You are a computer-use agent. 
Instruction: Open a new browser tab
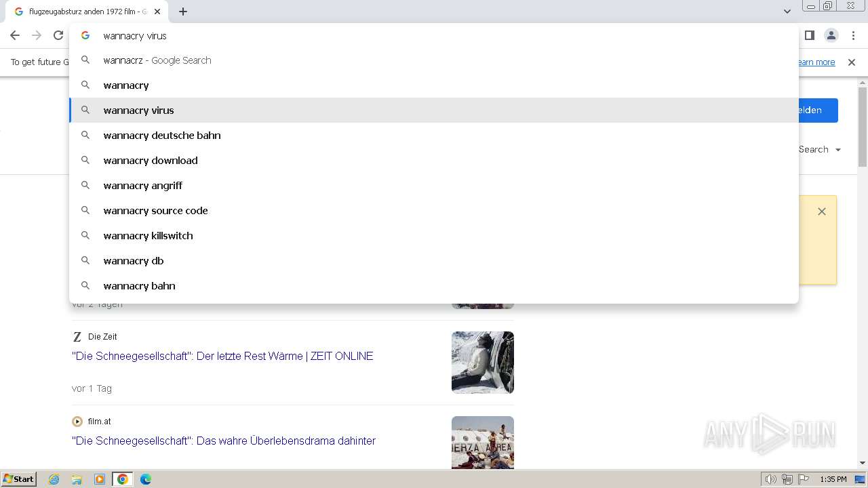point(183,12)
